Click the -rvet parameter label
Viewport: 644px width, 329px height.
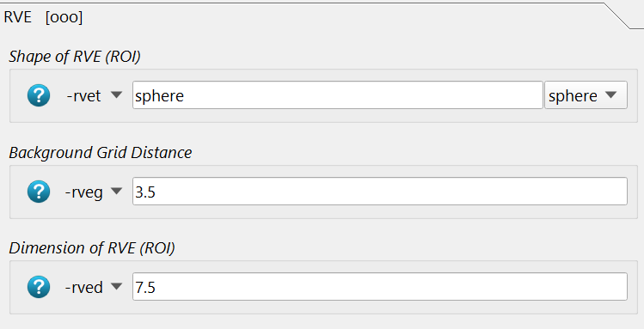click(83, 96)
